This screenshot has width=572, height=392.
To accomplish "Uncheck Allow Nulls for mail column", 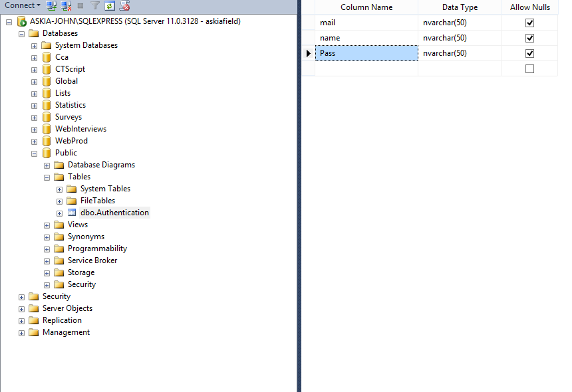I will [x=529, y=23].
